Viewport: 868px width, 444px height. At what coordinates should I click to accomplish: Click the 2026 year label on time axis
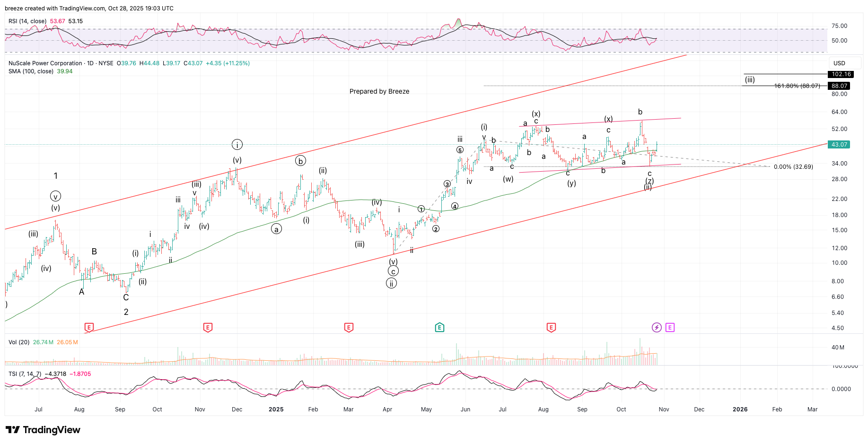(740, 409)
